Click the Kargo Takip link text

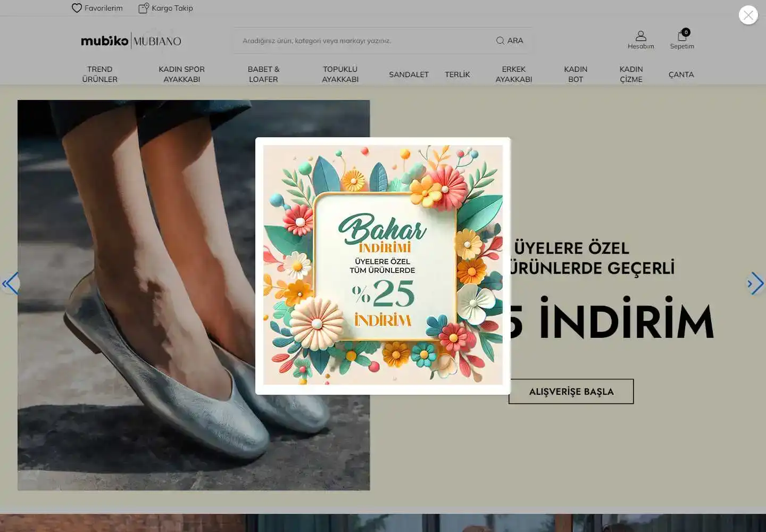pyautogui.click(x=172, y=8)
